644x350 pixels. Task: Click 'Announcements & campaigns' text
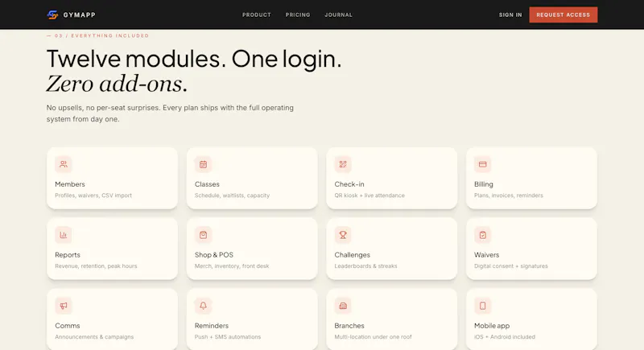click(x=94, y=337)
